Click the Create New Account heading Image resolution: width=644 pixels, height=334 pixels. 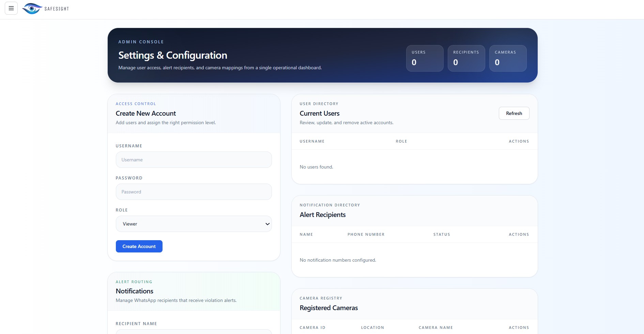point(146,113)
